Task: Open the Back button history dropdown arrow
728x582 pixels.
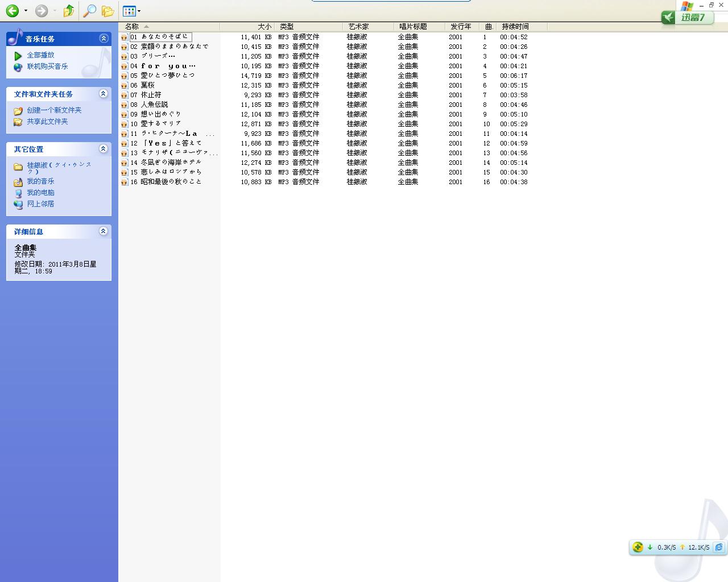Action: tap(26, 11)
